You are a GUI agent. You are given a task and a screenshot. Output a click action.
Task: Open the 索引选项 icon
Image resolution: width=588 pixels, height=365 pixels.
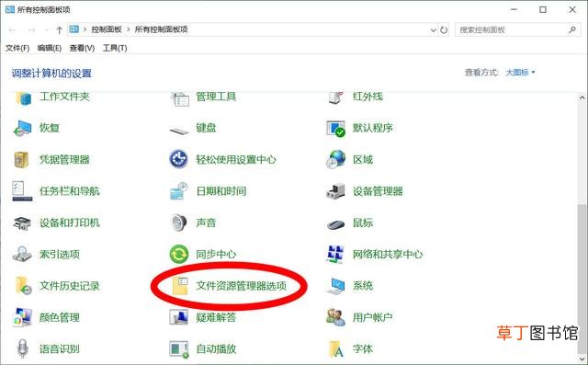(x=22, y=254)
